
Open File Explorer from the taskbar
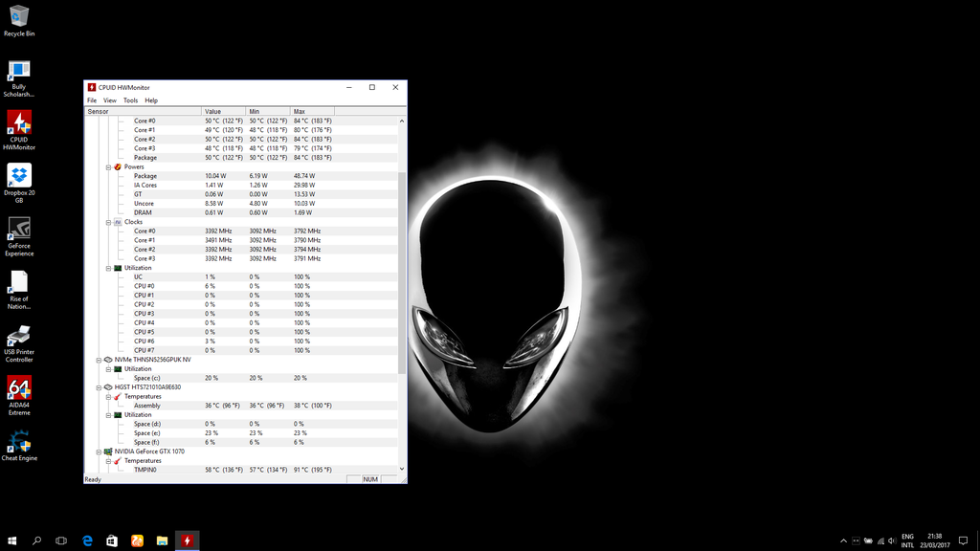(162, 540)
